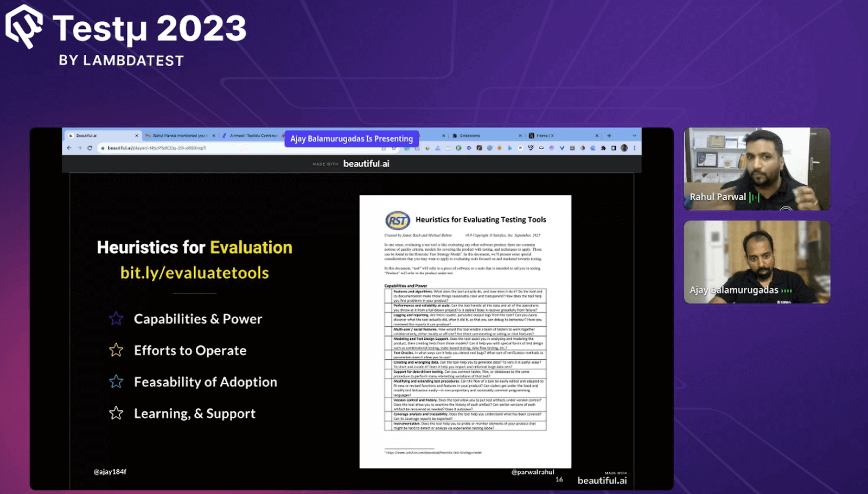This screenshot has width=868, height=494.
Task: Click the Ajay Balamurugadas Is Presenting banner
Action: click(352, 138)
